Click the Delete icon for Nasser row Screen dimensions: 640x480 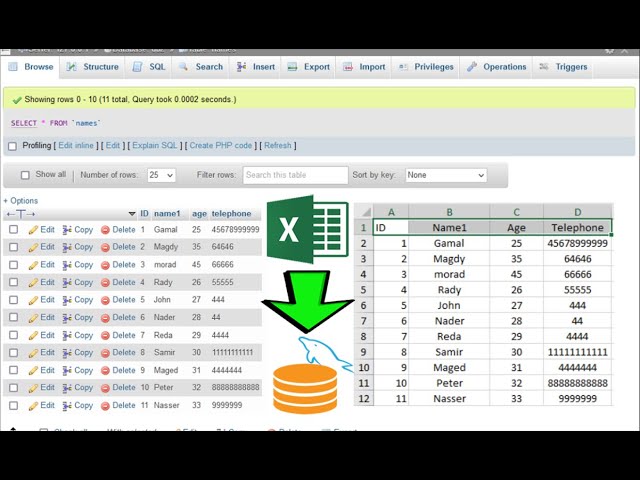coord(105,406)
